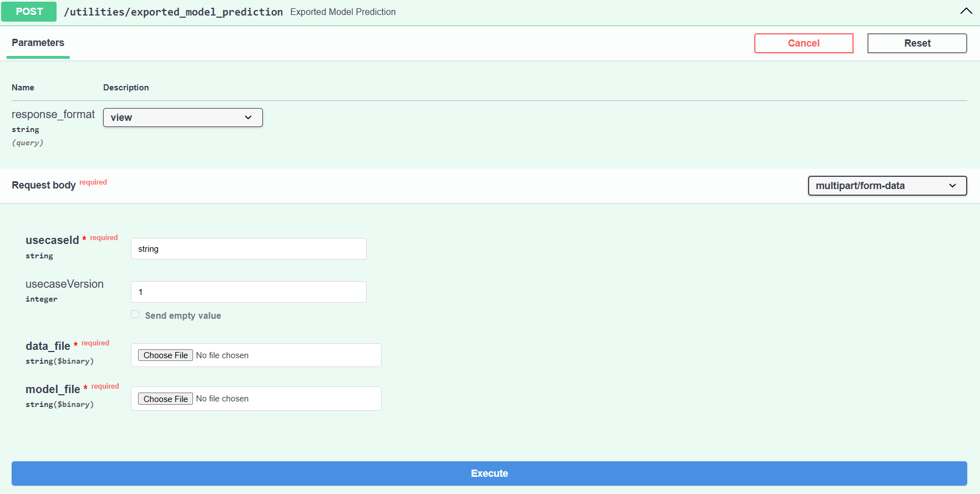
Task: Click 'No file chosen' text beside data_file
Action: click(222, 355)
